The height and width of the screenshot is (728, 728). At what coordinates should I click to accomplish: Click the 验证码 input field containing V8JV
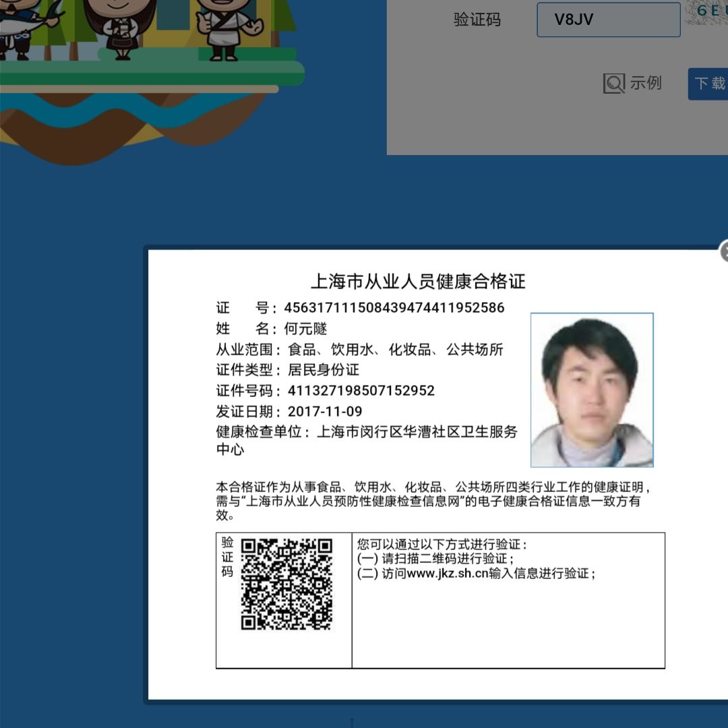pos(608,20)
